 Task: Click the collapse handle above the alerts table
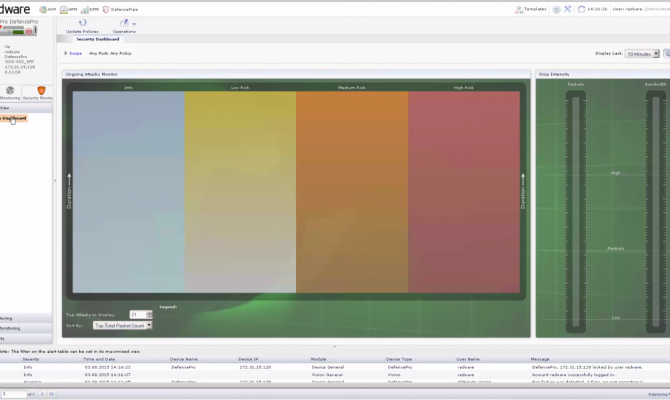tap(335, 347)
